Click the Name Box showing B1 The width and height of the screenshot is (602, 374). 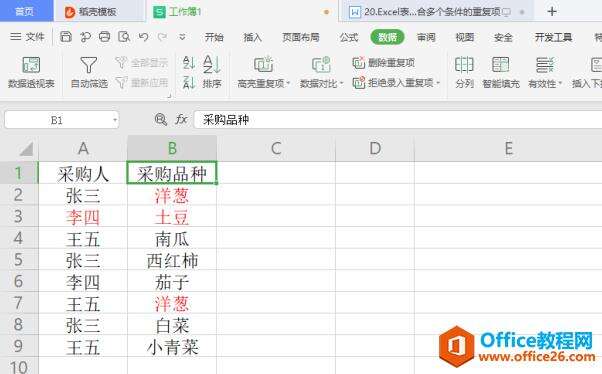[57, 120]
